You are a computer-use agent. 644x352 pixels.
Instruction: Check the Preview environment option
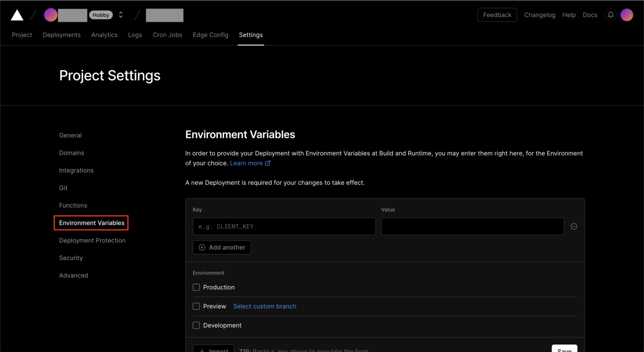coord(196,306)
